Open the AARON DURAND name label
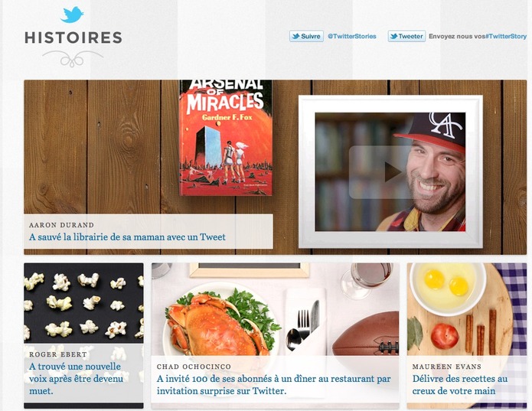 pyautogui.click(x=61, y=225)
